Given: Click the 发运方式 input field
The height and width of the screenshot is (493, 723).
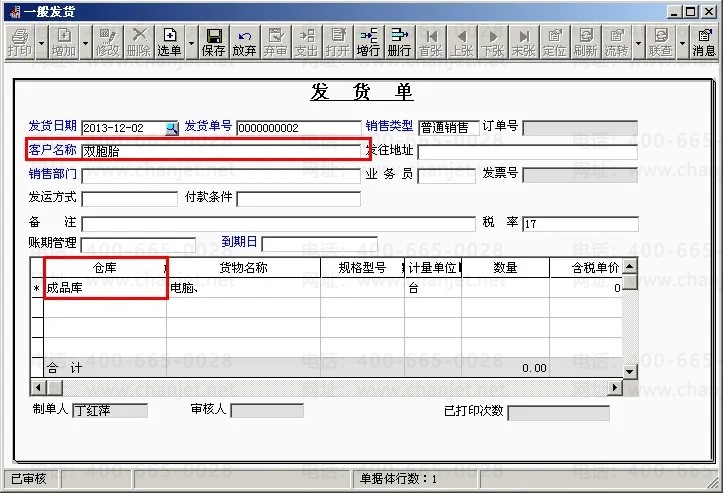Looking at the screenshot, I should tap(130, 199).
